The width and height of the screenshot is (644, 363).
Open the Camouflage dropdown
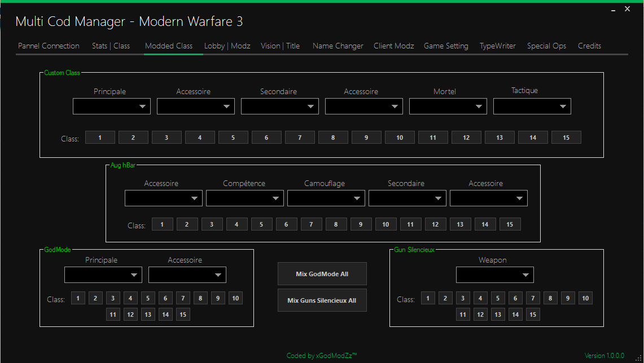click(326, 198)
